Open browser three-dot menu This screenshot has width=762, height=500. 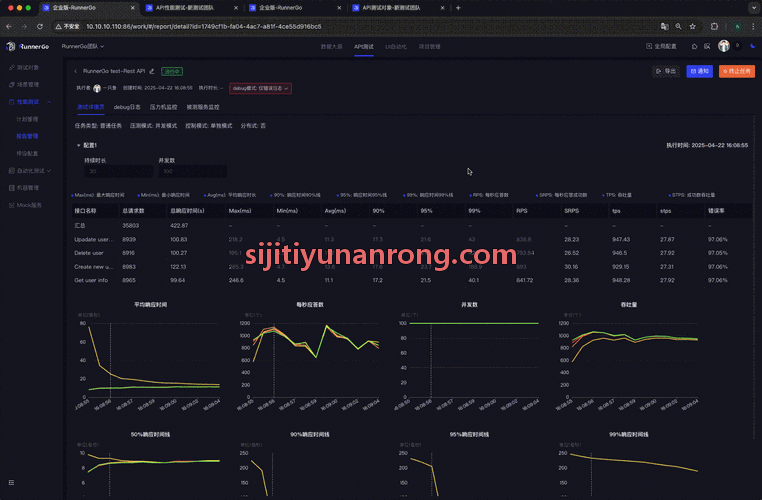point(753,26)
